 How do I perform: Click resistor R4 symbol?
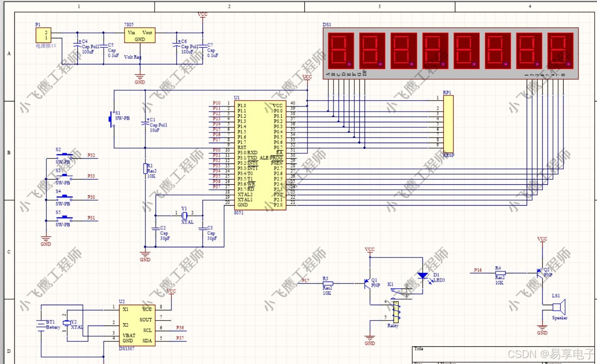[x=500, y=273]
